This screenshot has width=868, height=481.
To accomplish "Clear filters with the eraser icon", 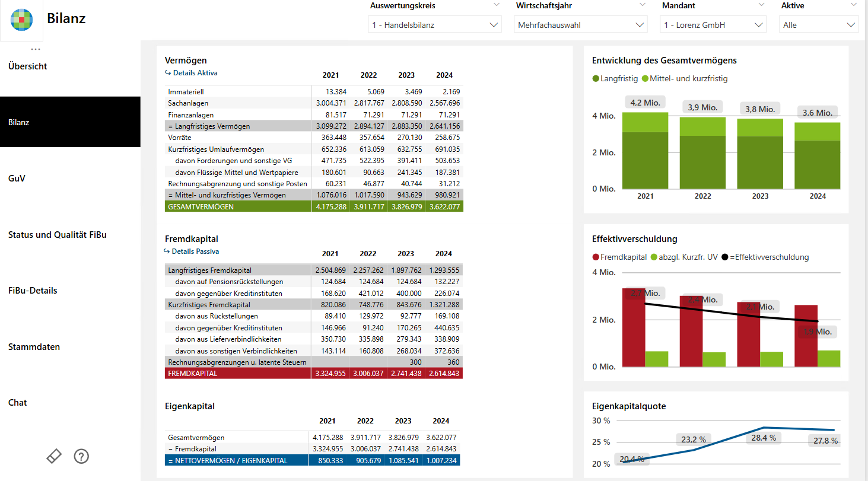I will pos(54,456).
